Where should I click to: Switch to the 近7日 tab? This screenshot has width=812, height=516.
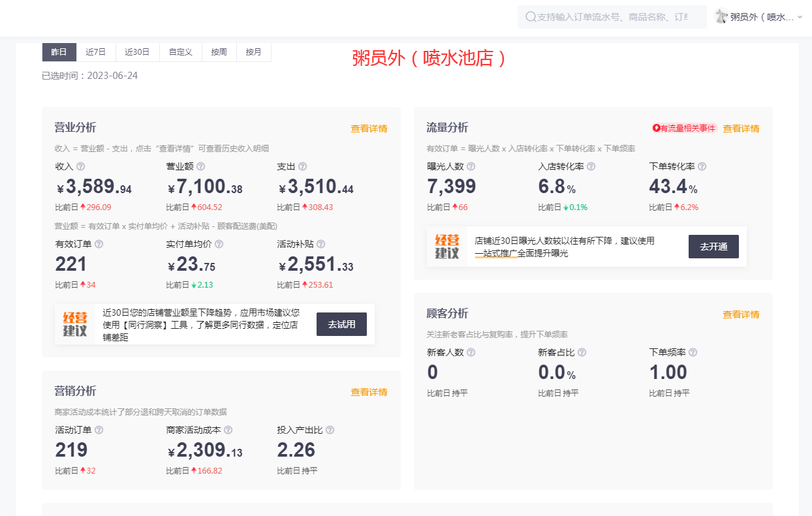(x=96, y=52)
